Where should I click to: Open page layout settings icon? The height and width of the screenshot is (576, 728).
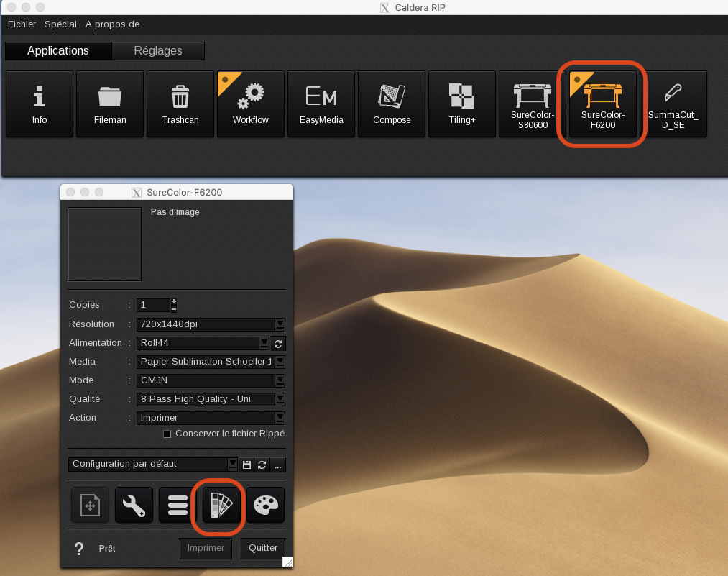90,505
